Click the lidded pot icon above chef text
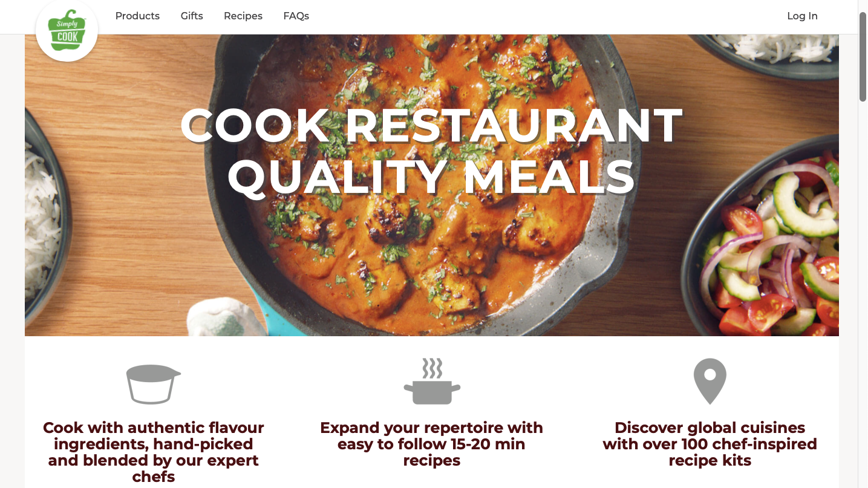This screenshot has width=868, height=488. [153, 384]
